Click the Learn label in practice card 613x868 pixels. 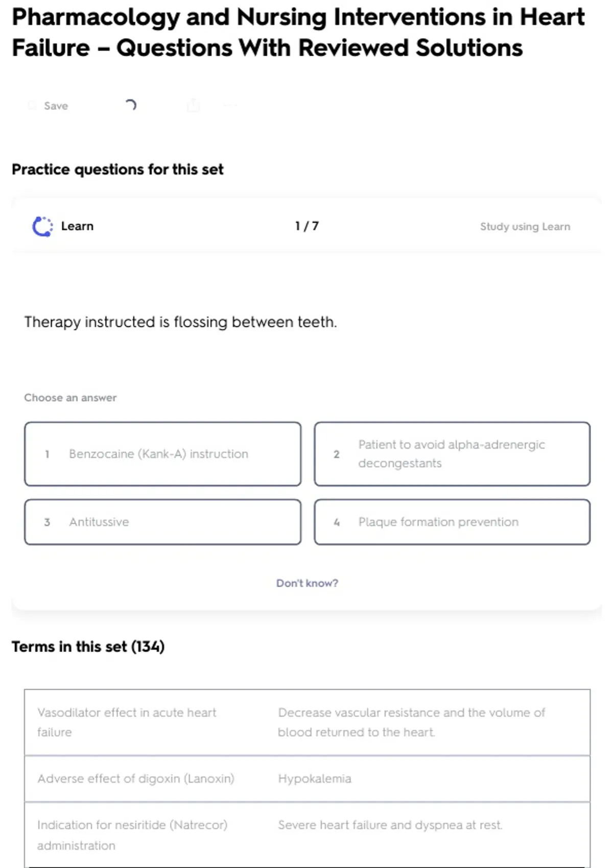pos(77,226)
